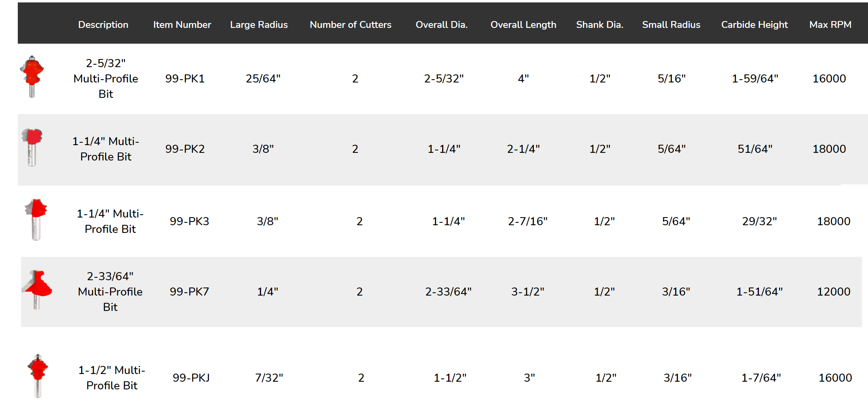Click the Number of Cutters header
The width and height of the screenshot is (868, 410).
point(350,25)
